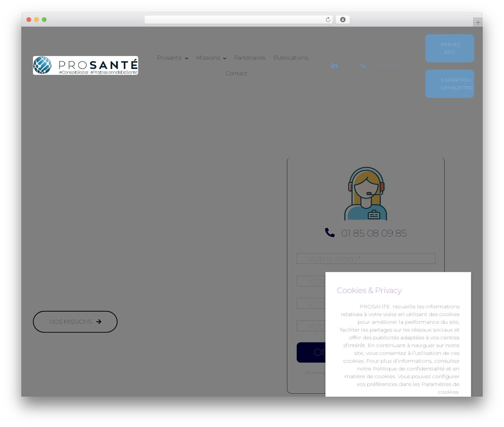The width and height of the screenshot is (504, 427).
Task: Expand the Prosanté menu chevron
Action: (x=187, y=58)
